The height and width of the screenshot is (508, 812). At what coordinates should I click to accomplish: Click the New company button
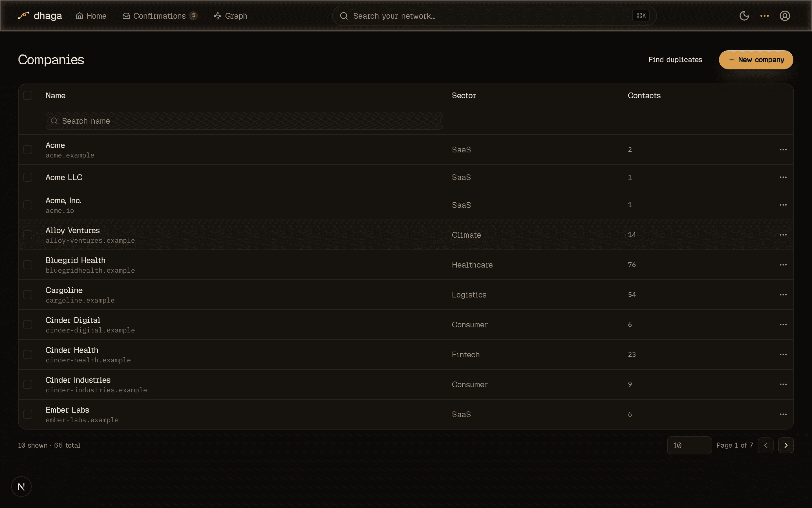coord(756,60)
